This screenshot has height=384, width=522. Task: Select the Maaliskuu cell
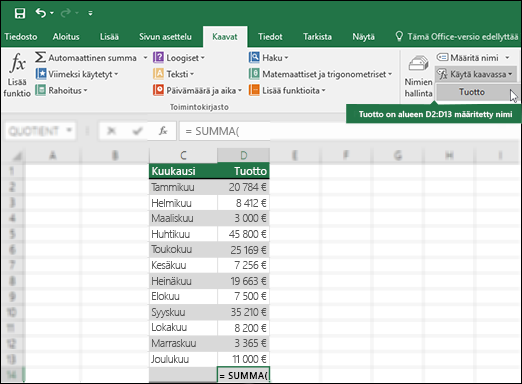(183, 218)
